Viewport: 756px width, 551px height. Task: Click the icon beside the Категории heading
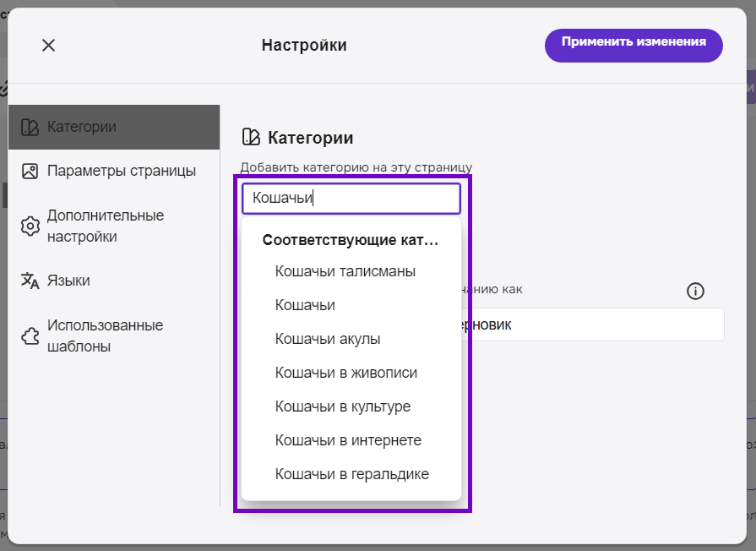(251, 137)
